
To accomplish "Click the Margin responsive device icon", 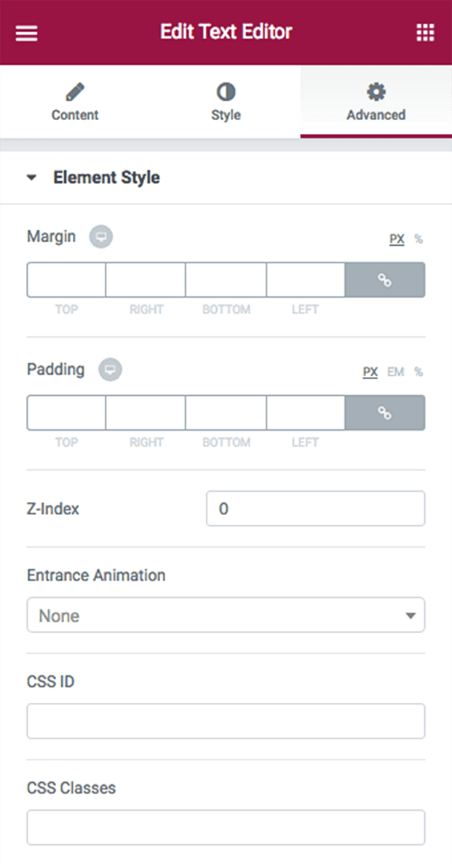I will (x=101, y=236).
